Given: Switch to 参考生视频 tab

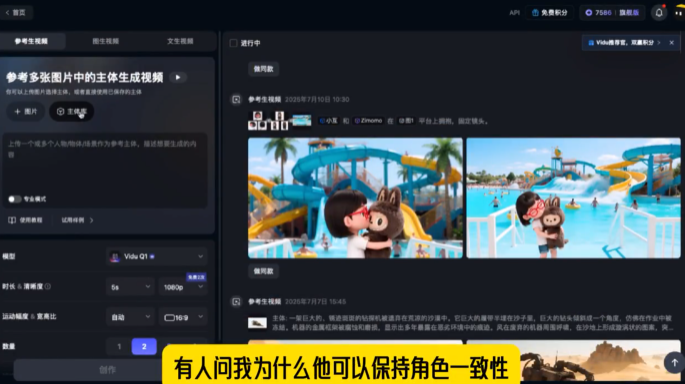Looking at the screenshot, I should coord(31,41).
